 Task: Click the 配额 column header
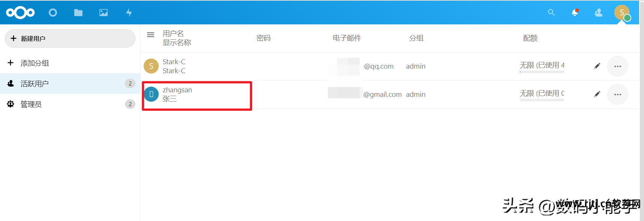(530, 38)
